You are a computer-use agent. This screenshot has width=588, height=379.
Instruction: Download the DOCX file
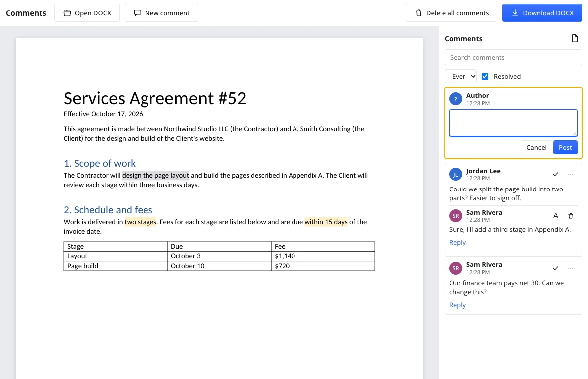click(542, 13)
